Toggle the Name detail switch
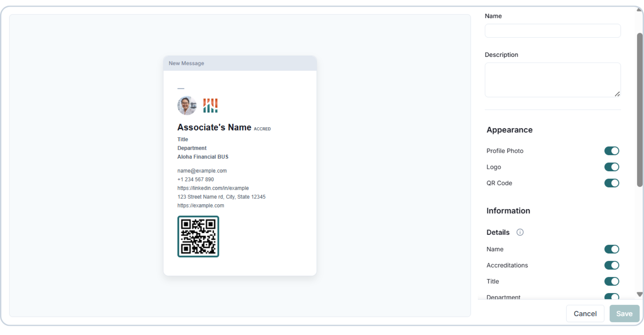 611,249
